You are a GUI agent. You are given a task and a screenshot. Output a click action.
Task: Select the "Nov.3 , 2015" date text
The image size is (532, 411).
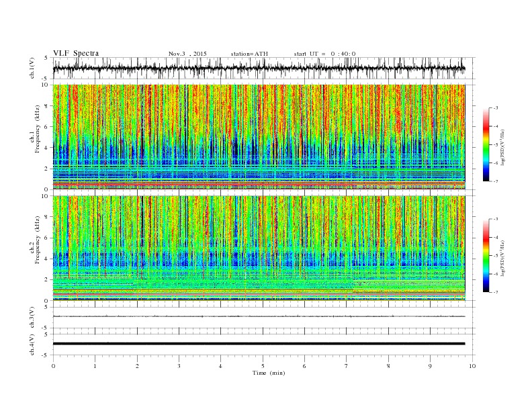[187, 54]
